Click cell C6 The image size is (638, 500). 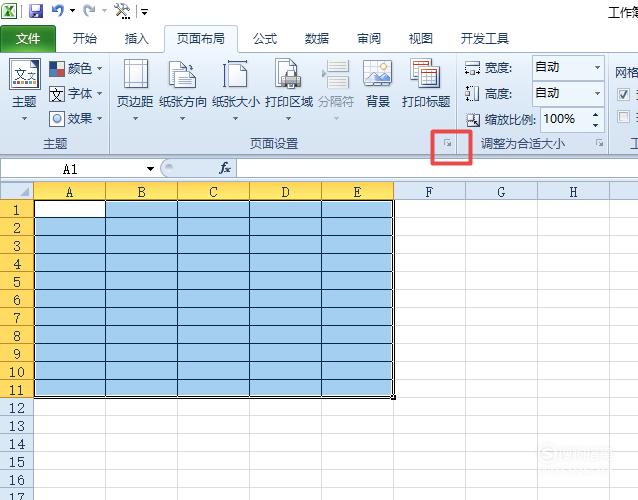click(x=214, y=299)
